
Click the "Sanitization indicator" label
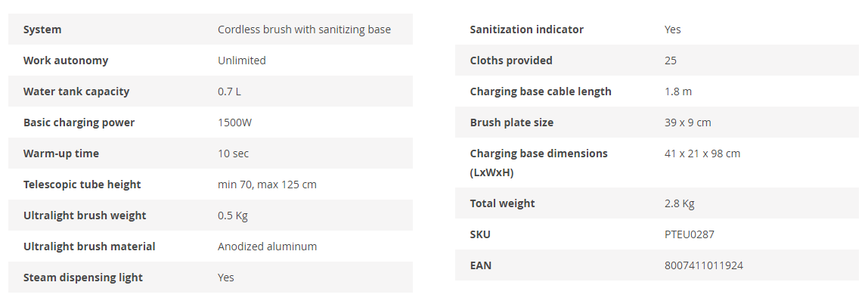point(526,29)
